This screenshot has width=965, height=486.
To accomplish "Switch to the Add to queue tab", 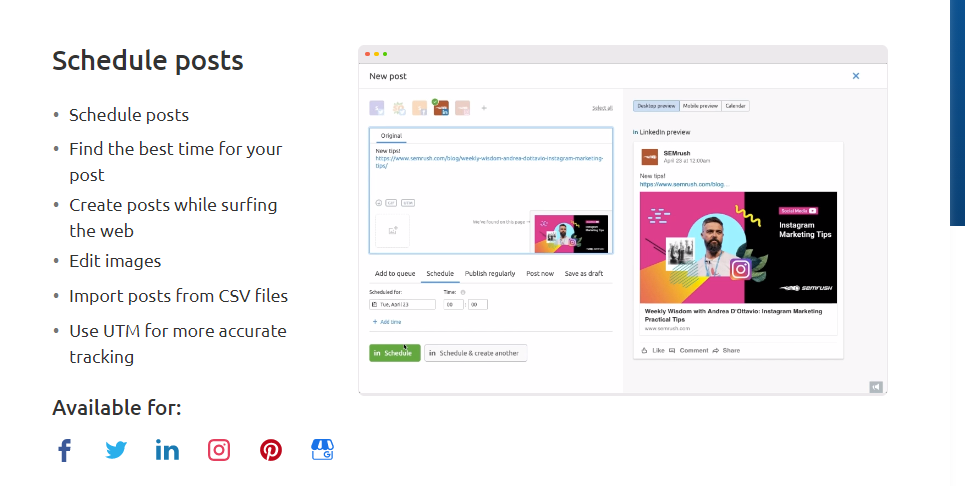I will click(x=395, y=274).
